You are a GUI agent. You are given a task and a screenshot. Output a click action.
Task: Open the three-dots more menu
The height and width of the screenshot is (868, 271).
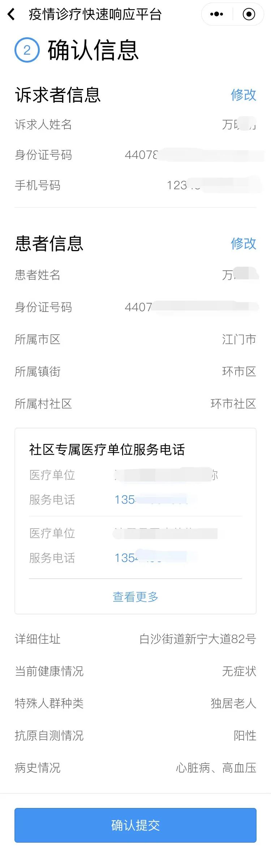coord(217,14)
